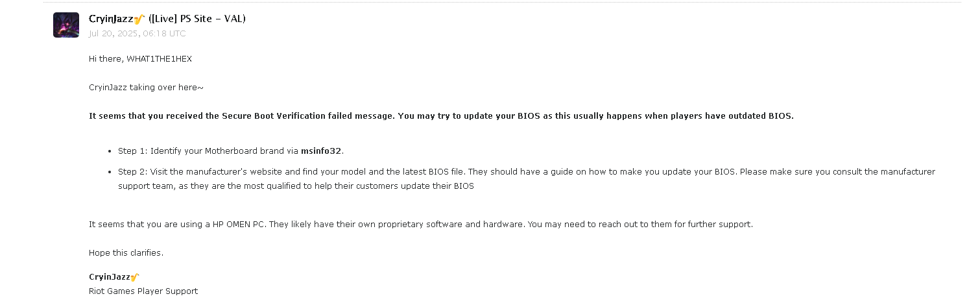
Task: Click the Jul 20, 2025 06:18 UTC timestamp
Action: click(137, 33)
